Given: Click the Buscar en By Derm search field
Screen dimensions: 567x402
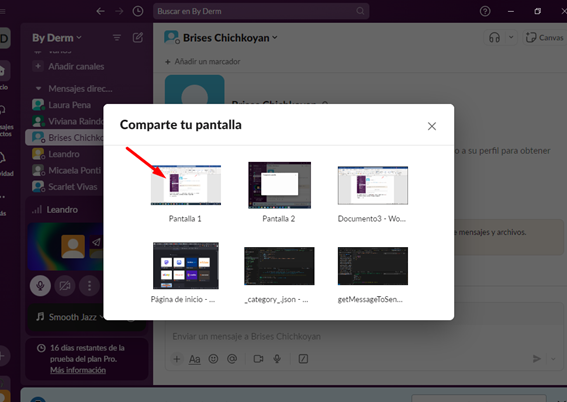Looking at the screenshot, I should coord(261,11).
